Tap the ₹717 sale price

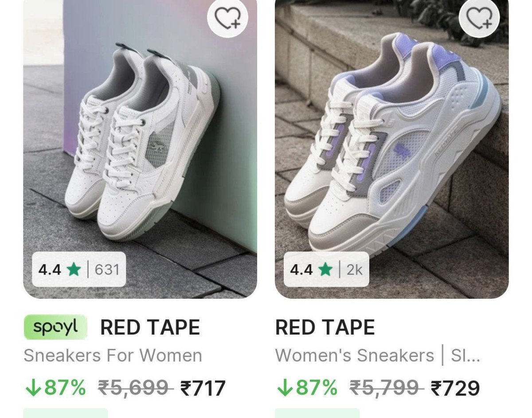(203, 389)
